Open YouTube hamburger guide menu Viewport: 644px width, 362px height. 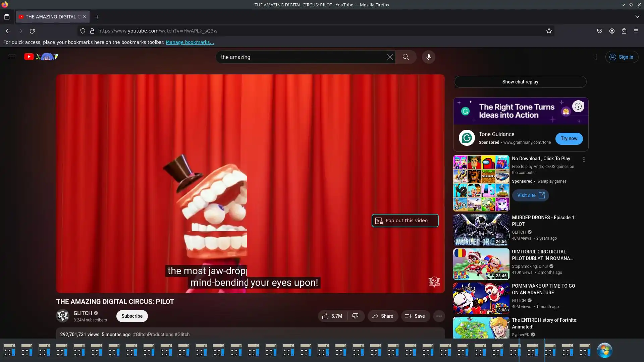(12, 57)
